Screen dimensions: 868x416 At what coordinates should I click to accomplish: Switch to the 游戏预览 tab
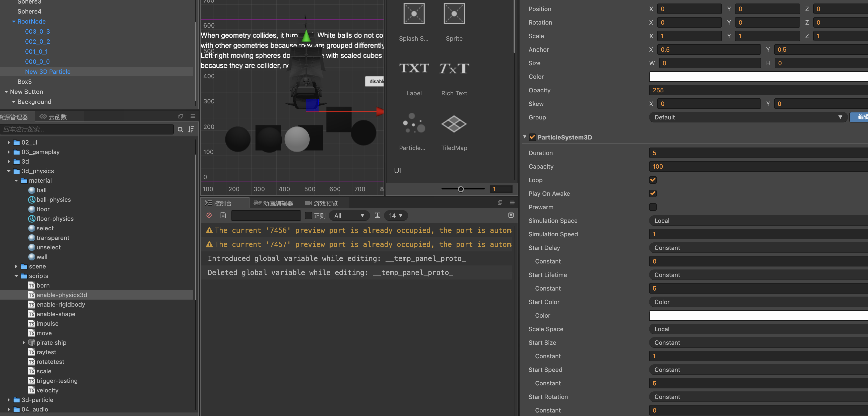click(x=321, y=203)
